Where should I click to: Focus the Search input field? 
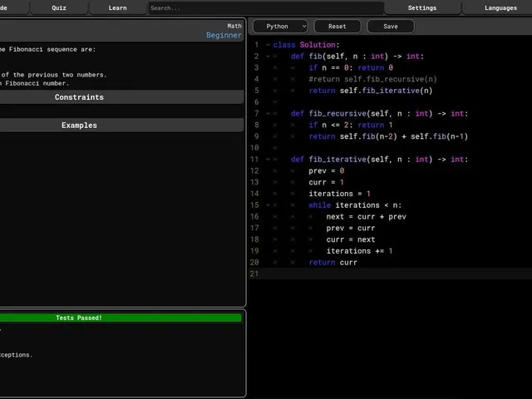coord(266,7)
